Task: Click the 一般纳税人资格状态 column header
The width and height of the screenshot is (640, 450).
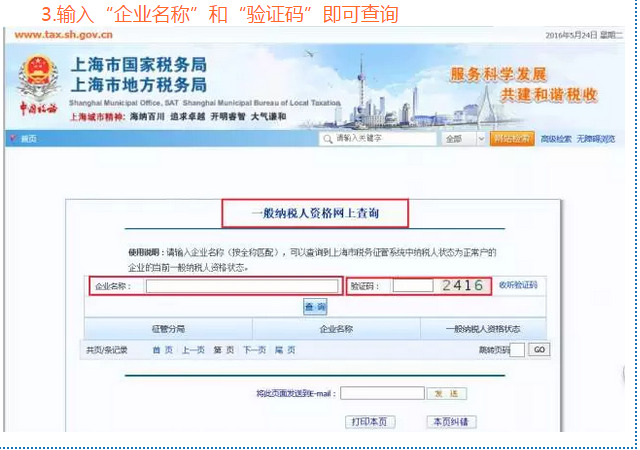Action: point(483,329)
